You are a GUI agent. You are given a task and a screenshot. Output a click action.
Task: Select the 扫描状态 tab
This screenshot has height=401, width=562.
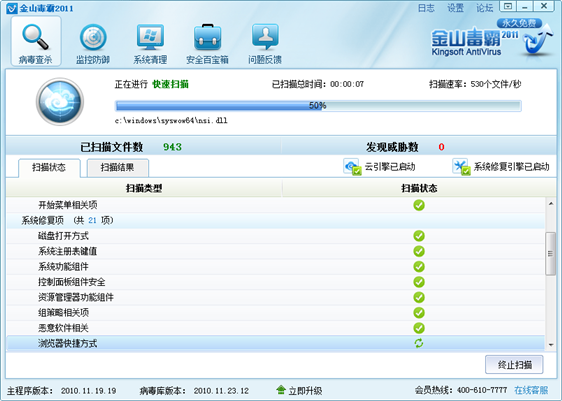coord(49,167)
